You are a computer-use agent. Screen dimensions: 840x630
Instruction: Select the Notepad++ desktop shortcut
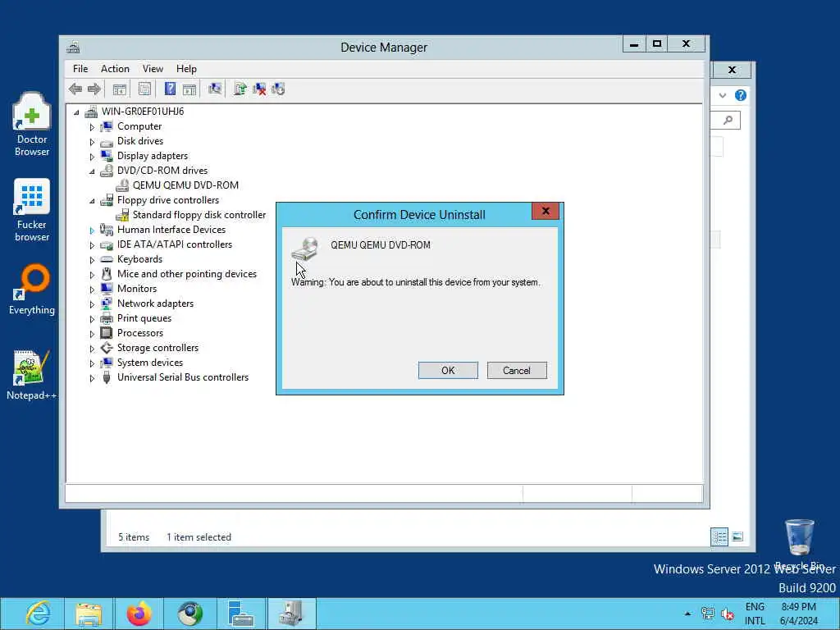click(32, 375)
